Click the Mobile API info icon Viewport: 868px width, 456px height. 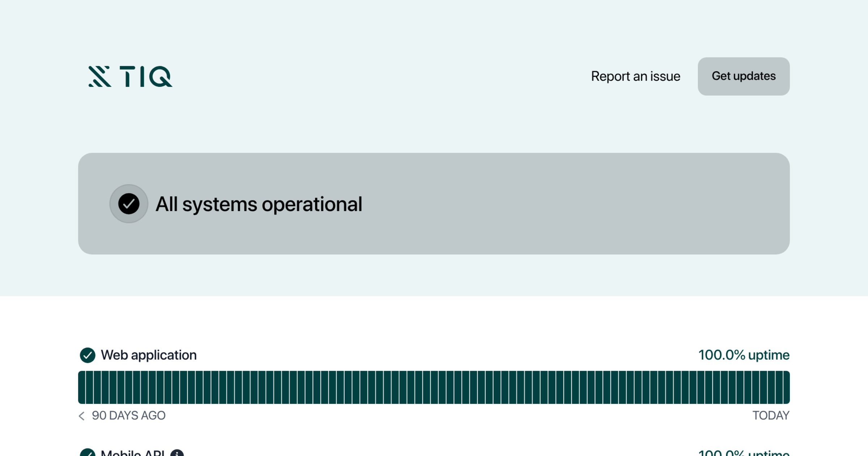[x=177, y=453]
